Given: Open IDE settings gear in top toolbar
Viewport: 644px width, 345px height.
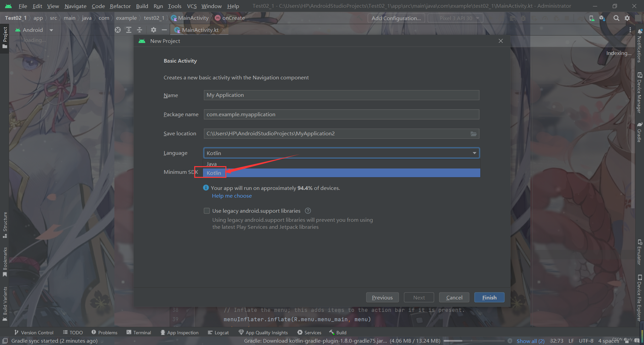Looking at the screenshot, I should tap(627, 18).
